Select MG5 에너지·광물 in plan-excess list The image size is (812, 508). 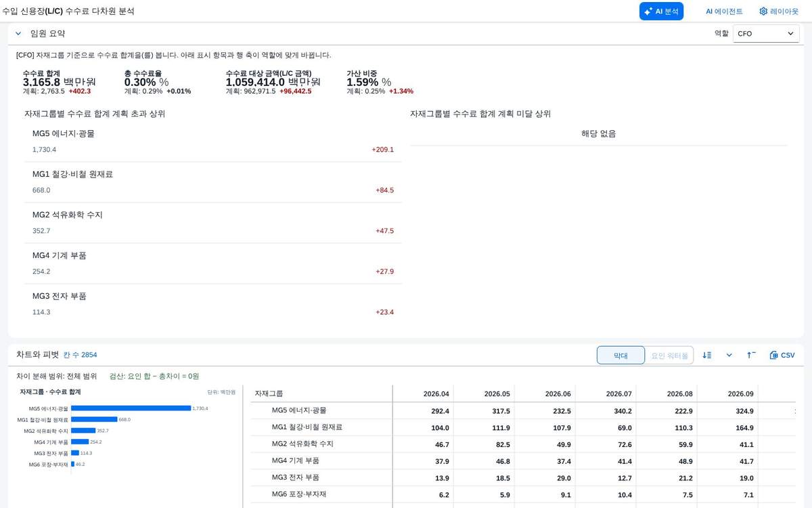pos(212,142)
